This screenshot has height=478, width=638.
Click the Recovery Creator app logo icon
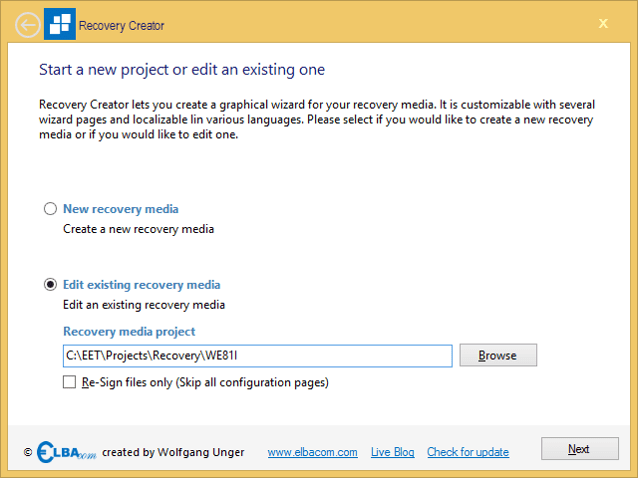(x=60, y=24)
